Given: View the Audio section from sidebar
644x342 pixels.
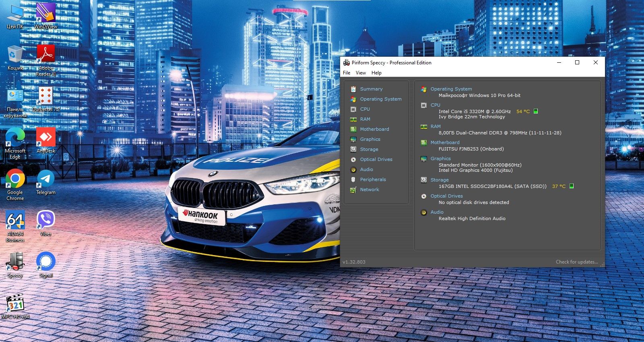Looking at the screenshot, I should pyautogui.click(x=366, y=169).
